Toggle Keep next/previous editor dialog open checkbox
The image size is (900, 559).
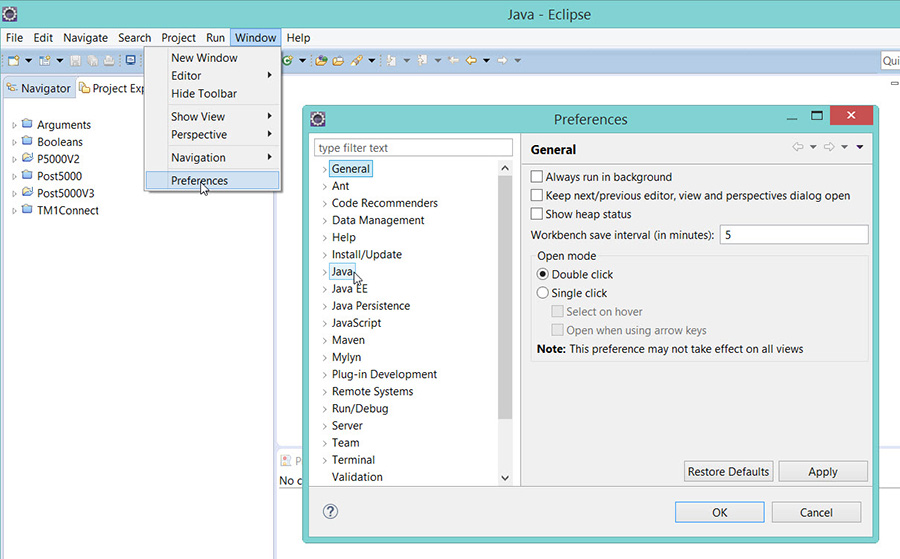click(537, 195)
